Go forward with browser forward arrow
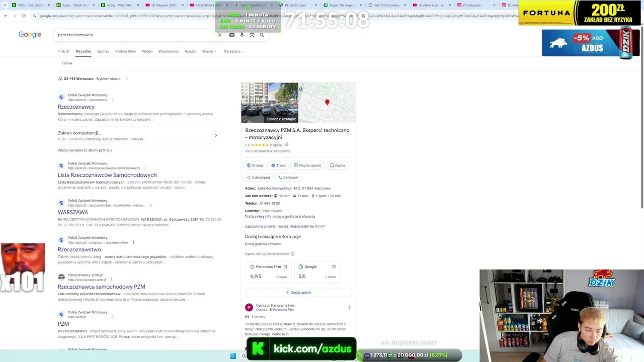This screenshot has width=644, height=362. (15, 16)
